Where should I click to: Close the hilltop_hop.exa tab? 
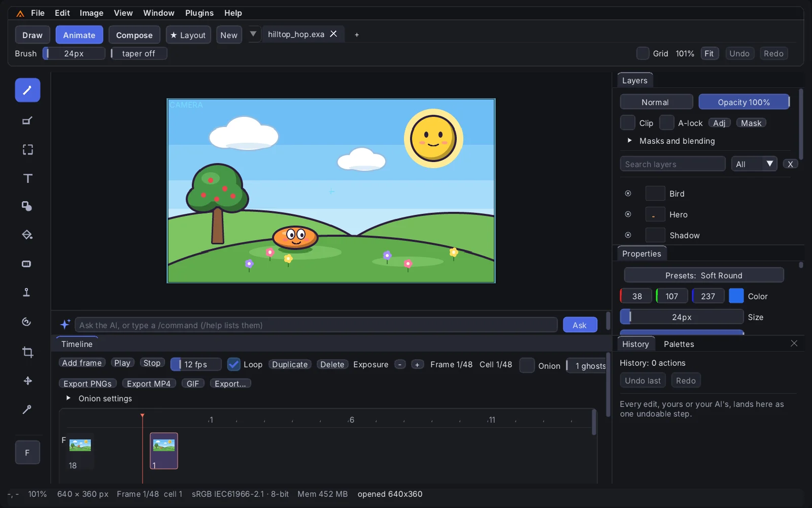333,34
